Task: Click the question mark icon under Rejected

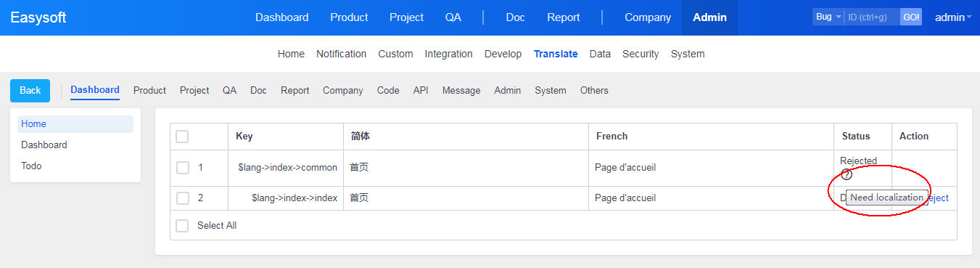Action: (847, 174)
